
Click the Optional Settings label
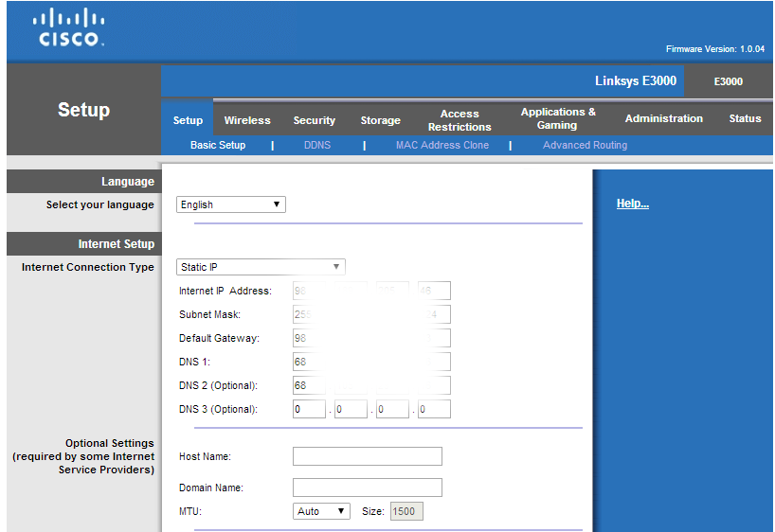83,456
